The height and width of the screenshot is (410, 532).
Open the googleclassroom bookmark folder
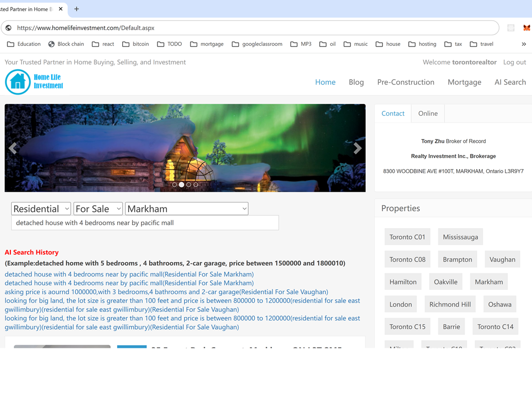(x=257, y=44)
